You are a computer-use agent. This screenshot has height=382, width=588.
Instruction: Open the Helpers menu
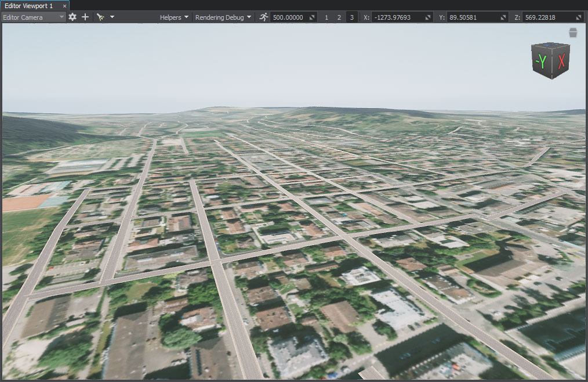coord(175,17)
